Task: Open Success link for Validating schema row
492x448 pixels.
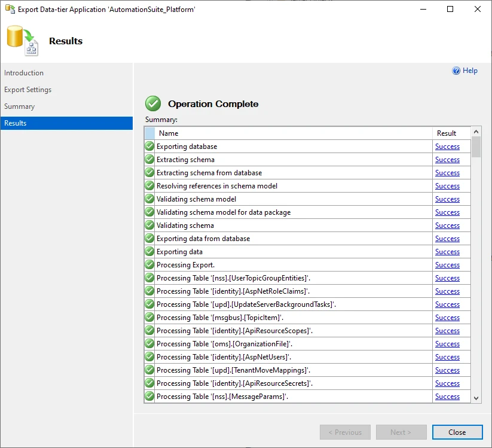Action: tap(447, 225)
